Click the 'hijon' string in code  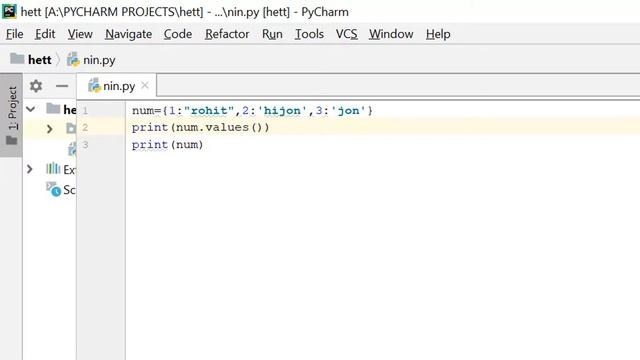(282, 111)
